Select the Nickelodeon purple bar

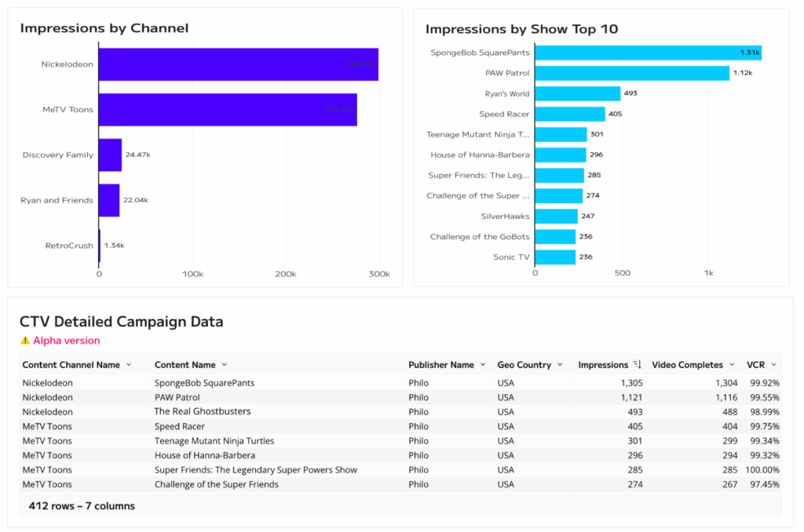[x=239, y=64]
